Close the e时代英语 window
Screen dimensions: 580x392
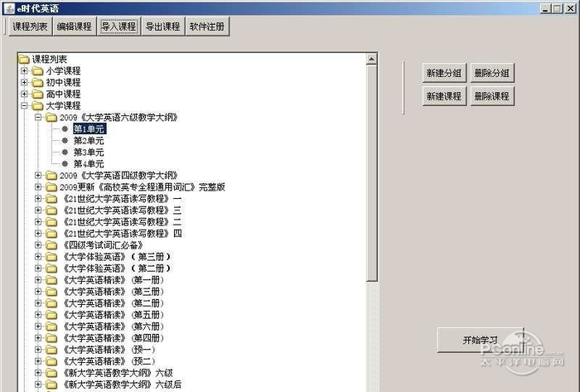(x=570, y=8)
